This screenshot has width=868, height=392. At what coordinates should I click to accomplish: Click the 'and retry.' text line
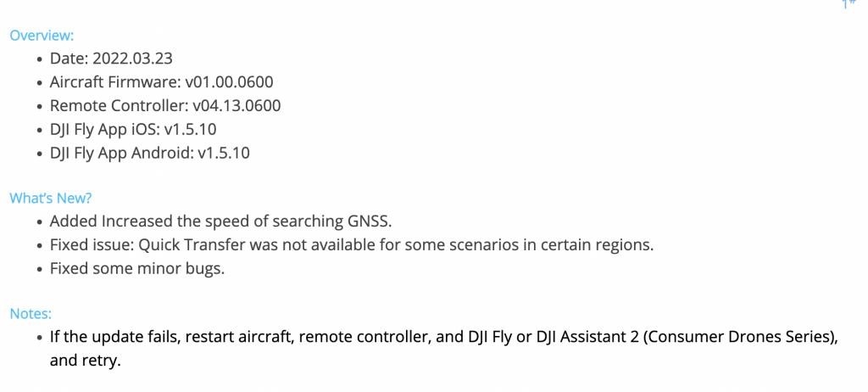85,361
